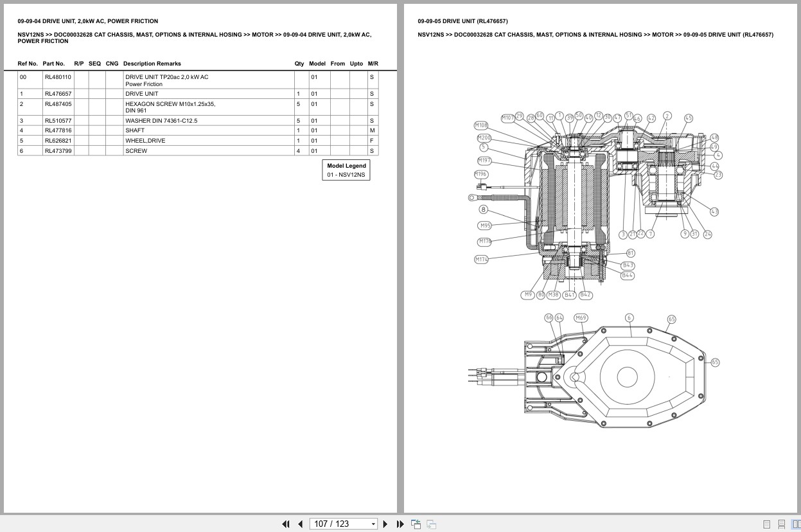Switch to two-page facing view
This screenshot has width=801, height=532.
click(x=796, y=524)
